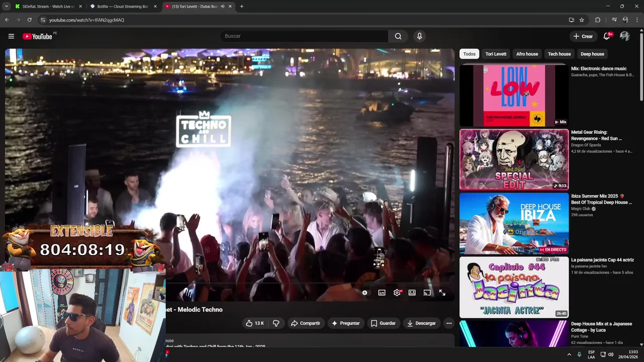
Task: View site information icon in address bar
Action: click(x=43, y=20)
